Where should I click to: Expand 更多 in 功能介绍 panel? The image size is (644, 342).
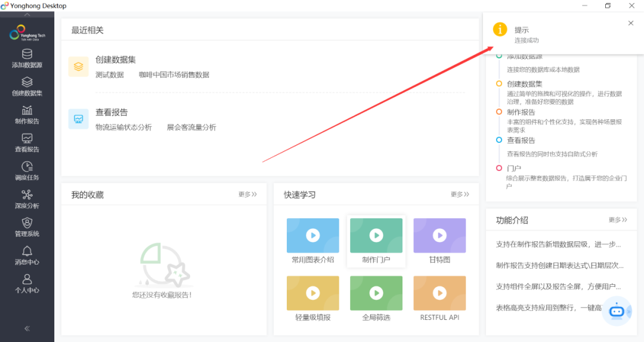(618, 220)
